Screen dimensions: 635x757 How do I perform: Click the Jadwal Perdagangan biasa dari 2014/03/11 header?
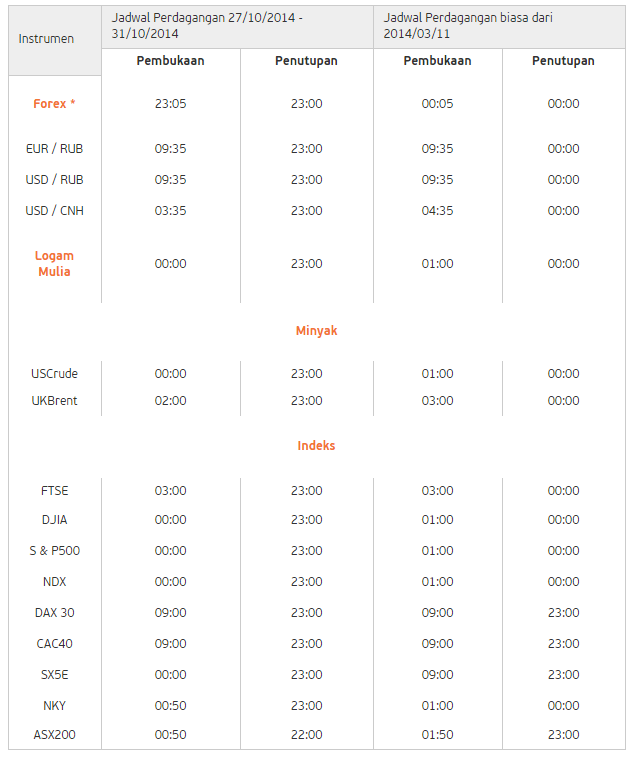[x=468, y=26]
